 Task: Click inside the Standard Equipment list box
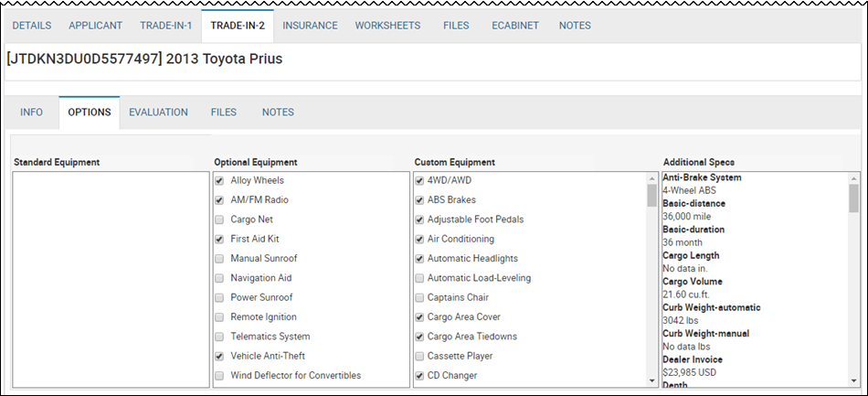(x=111, y=279)
